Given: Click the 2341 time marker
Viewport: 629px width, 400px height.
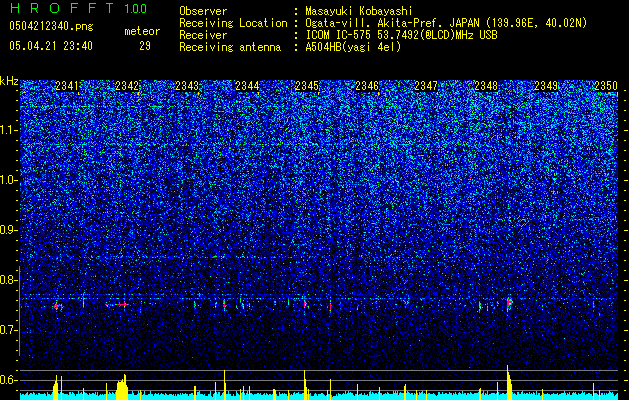Looking at the screenshot, I should pos(67,86).
